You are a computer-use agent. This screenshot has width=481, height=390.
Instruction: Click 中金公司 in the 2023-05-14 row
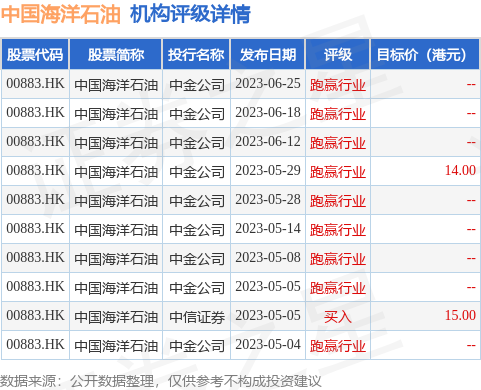(197, 230)
